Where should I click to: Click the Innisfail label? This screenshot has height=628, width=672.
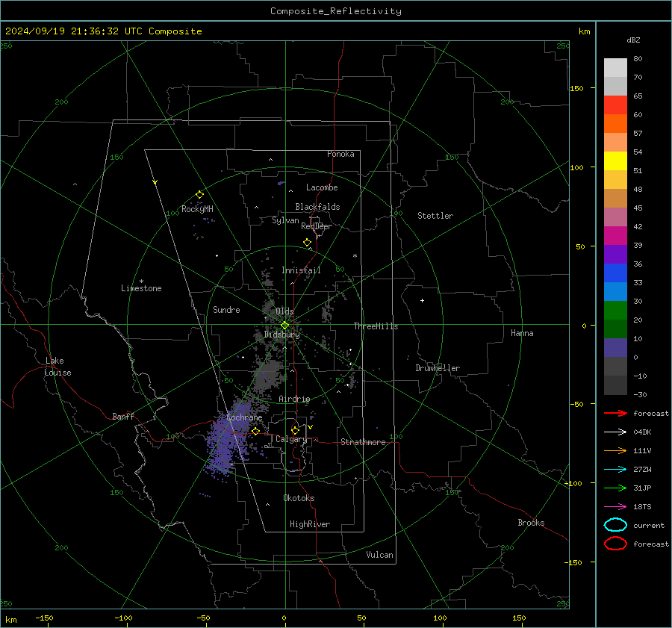pyautogui.click(x=301, y=270)
